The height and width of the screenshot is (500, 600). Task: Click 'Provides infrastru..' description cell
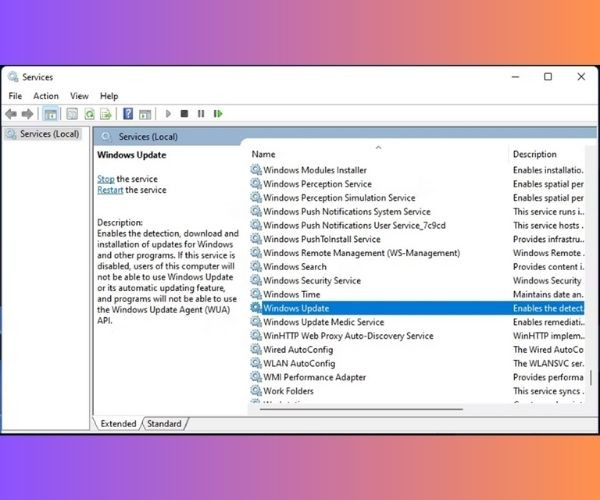pos(548,239)
